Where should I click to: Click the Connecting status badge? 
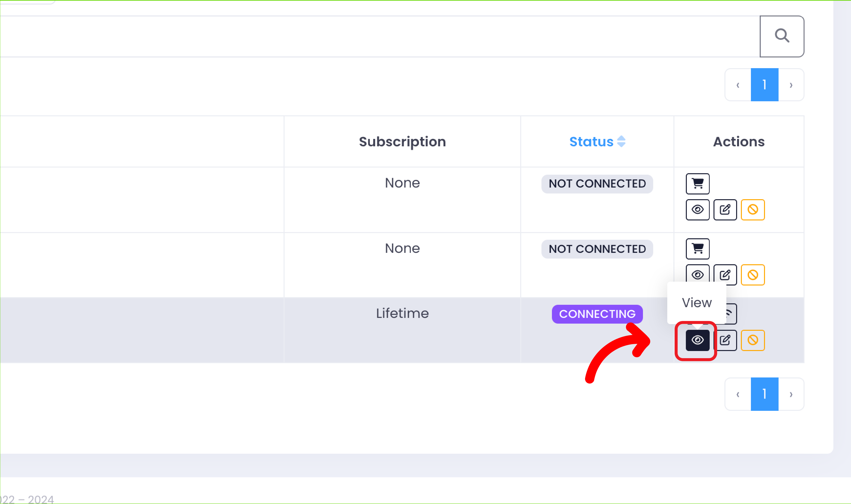[597, 314]
